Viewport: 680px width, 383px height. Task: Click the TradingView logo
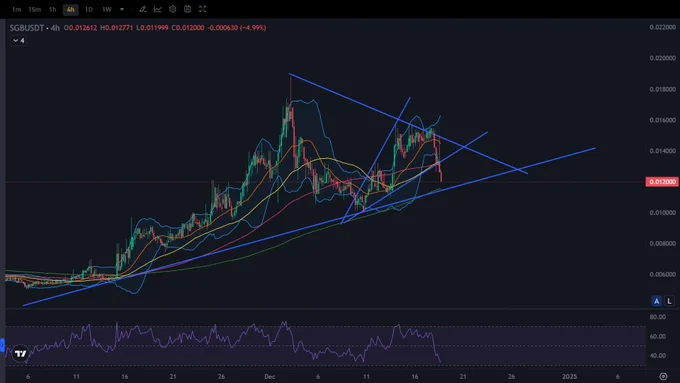coord(20,354)
